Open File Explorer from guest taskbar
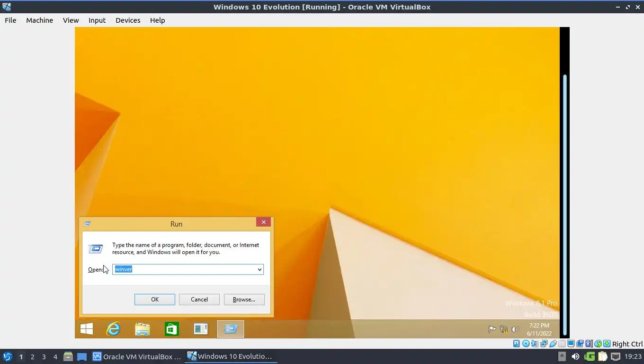This screenshot has width=644, height=364. (142, 329)
